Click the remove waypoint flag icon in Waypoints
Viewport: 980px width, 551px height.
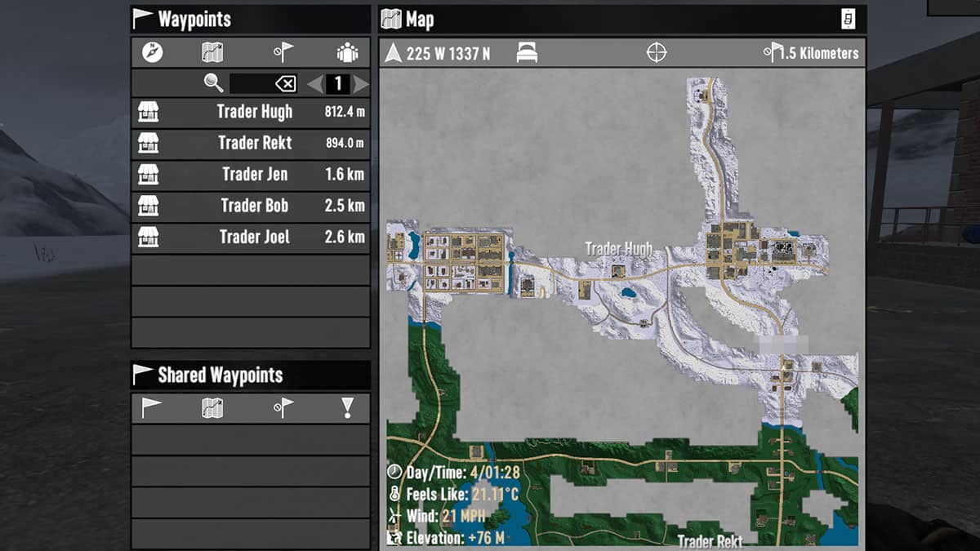(283, 53)
